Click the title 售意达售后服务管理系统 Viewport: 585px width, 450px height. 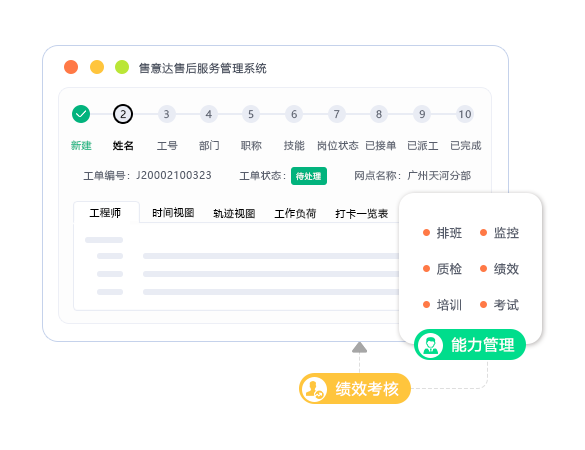click(x=203, y=68)
